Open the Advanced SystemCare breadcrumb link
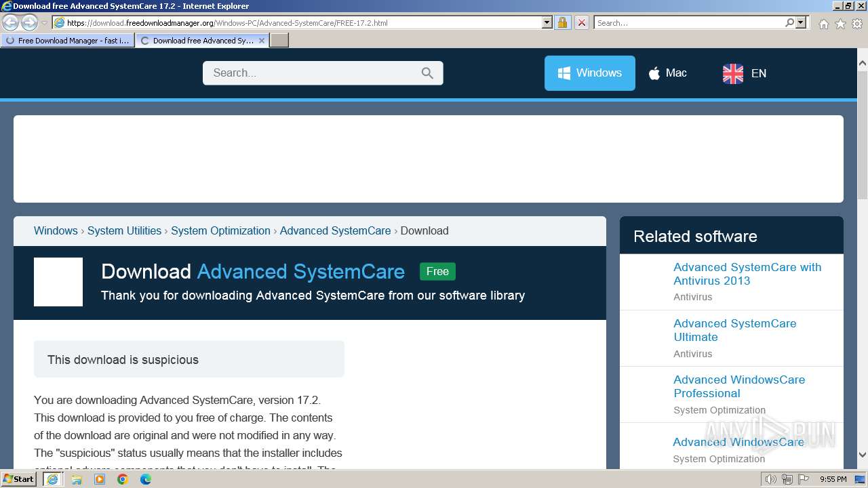This screenshot has width=868, height=488. 335,230
